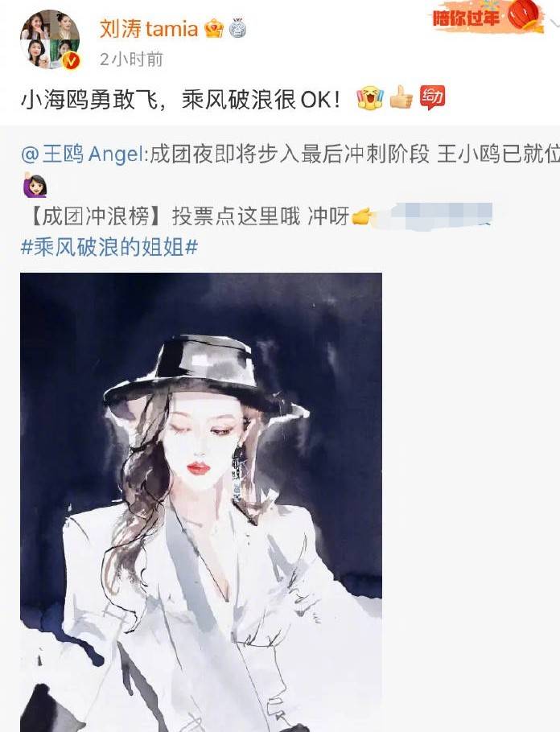Tap the raised-hand woman emoji
The width and height of the screenshot is (560, 732).
click(35, 184)
